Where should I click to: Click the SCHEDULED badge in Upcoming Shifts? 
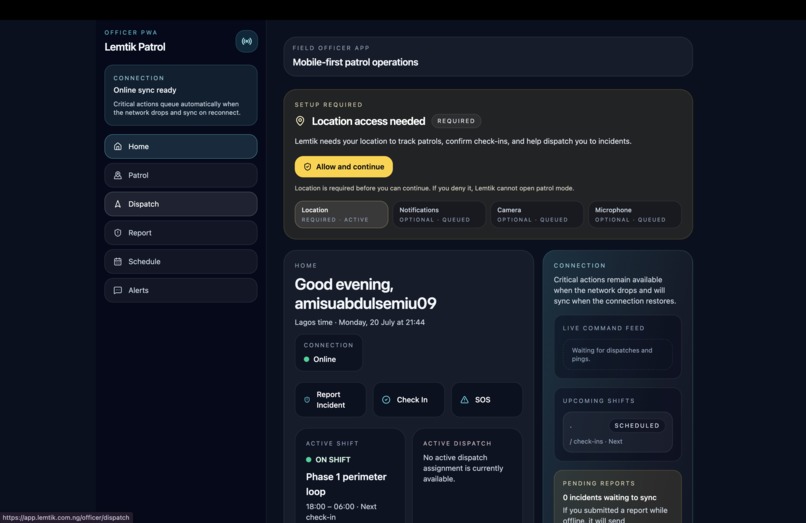(x=637, y=425)
